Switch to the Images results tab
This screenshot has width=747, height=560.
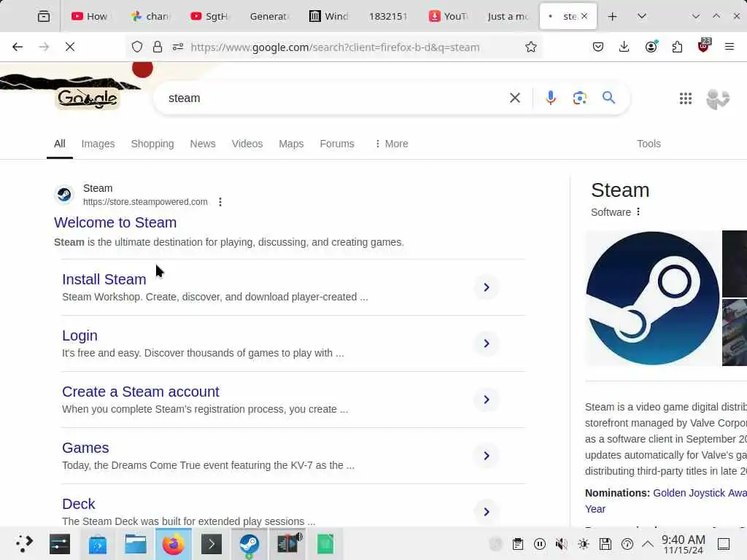(98, 144)
